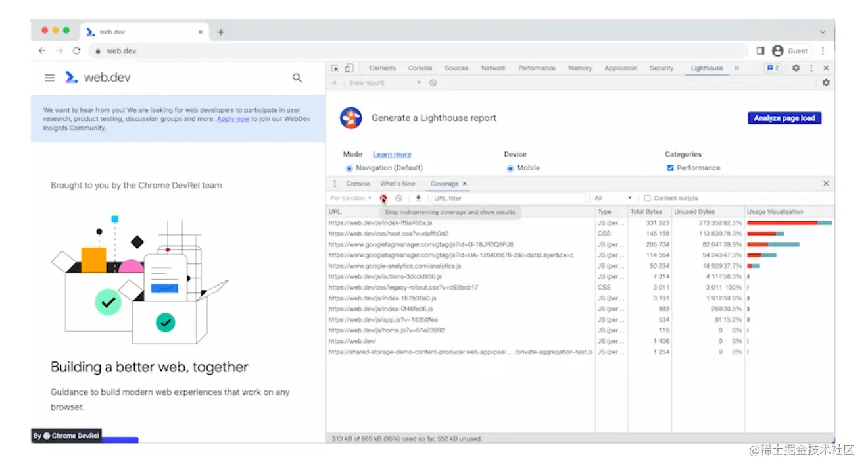Select the home.js?v=51e23992 row
The image size is (868, 470).
click(x=580, y=330)
